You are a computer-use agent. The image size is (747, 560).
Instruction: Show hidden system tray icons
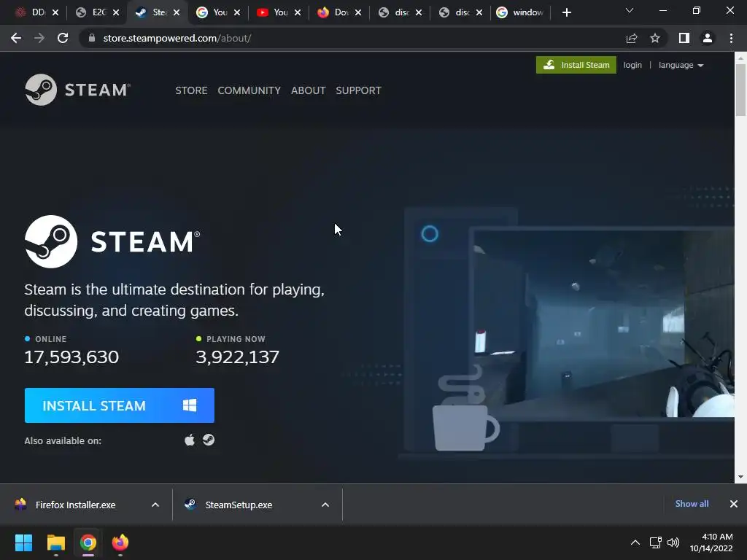click(x=635, y=542)
